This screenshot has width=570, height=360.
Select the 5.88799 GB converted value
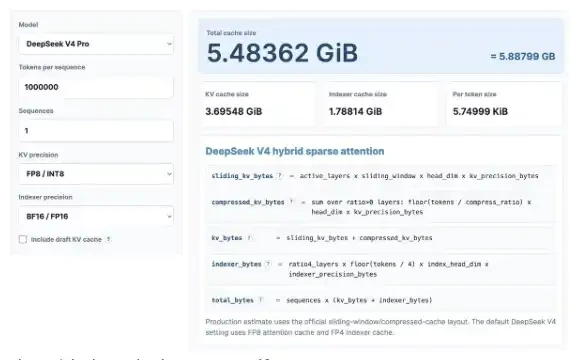click(523, 56)
